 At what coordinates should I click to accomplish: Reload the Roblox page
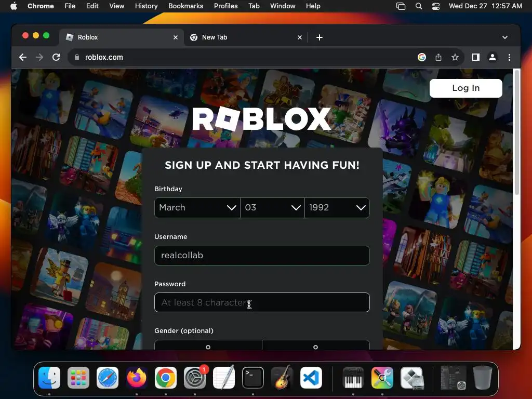[x=56, y=57]
